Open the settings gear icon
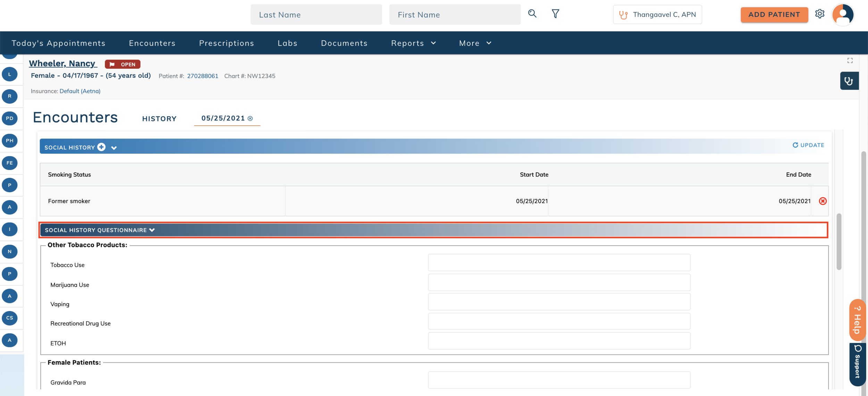Screen dimensions: 868x396 [x=819, y=14]
